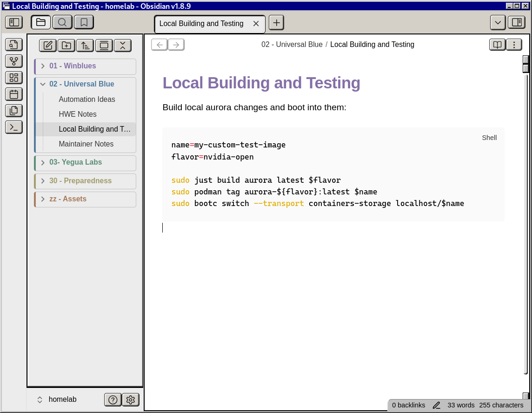Open the tab list dropdown

point(498,23)
